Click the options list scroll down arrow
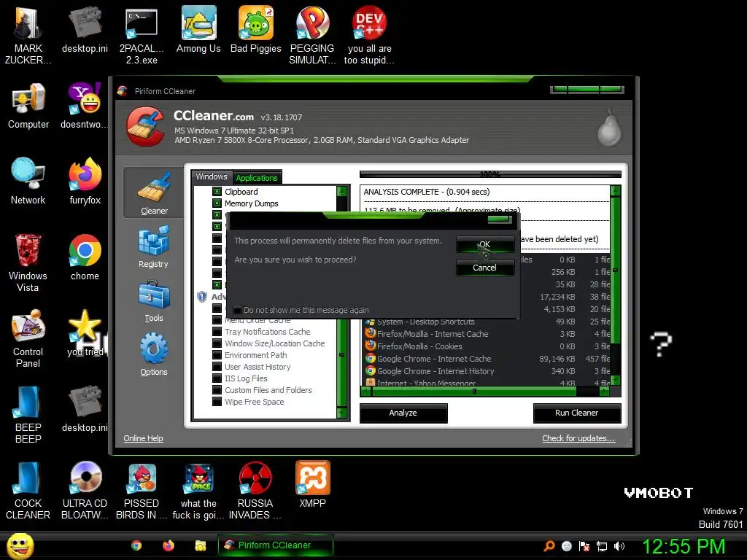747x560 pixels. tap(341, 413)
